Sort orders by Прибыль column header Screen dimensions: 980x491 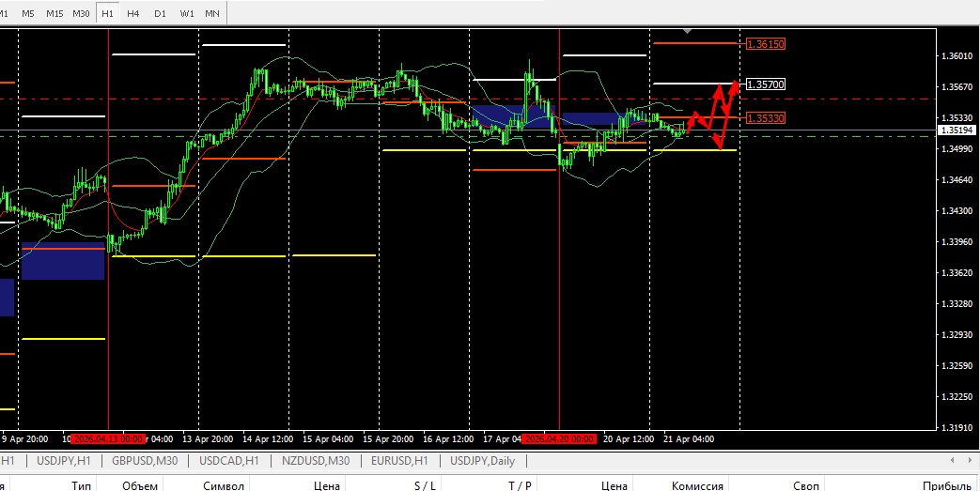point(946,485)
